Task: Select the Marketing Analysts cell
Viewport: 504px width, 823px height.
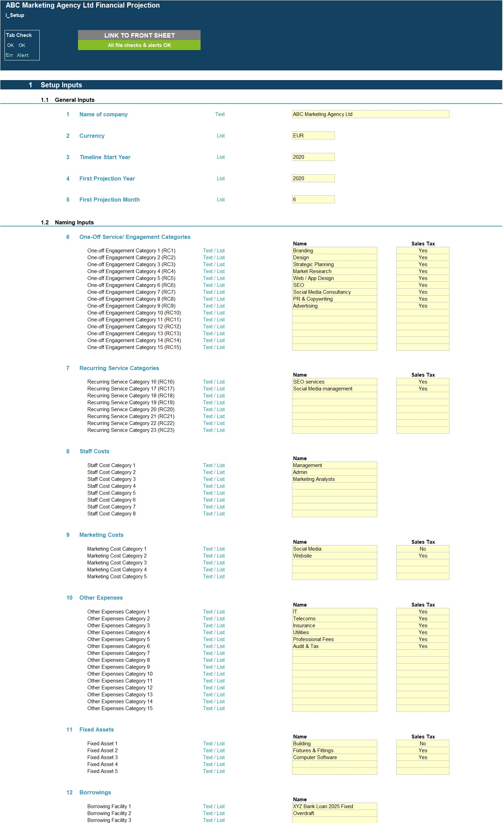Action: pyautogui.click(x=335, y=479)
